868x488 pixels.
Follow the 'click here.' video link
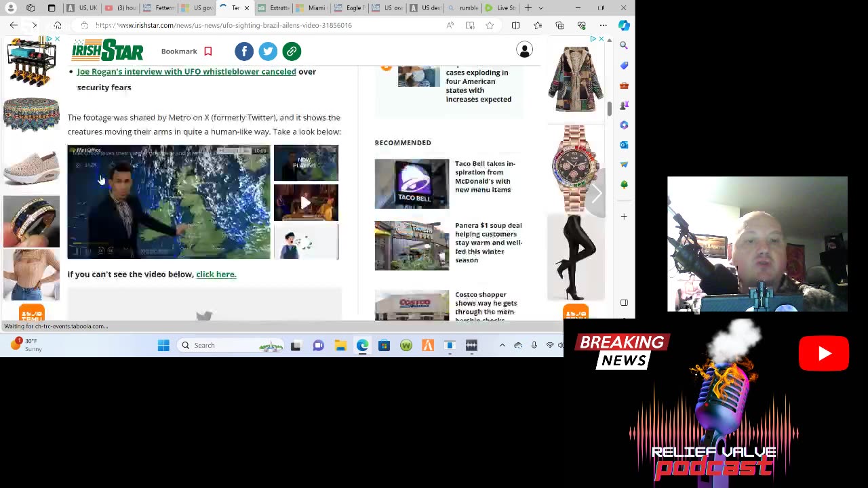coord(216,274)
